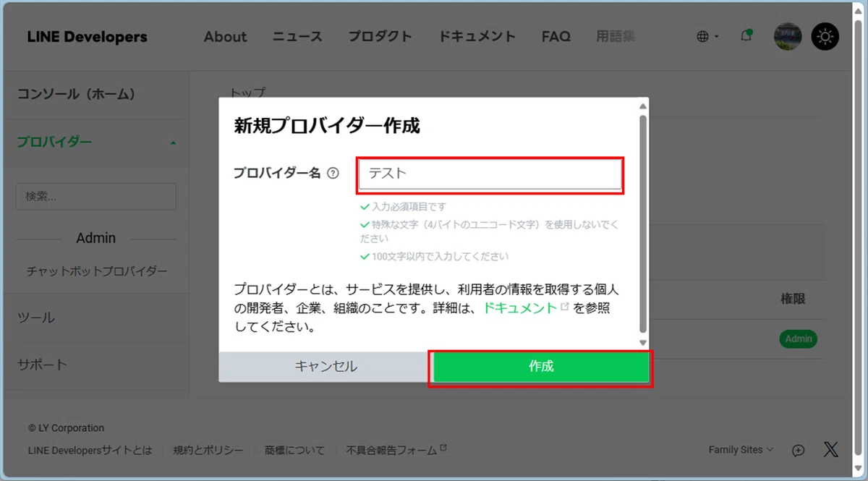The width and height of the screenshot is (868, 481).
Task: Click the トップ breadcrumb link
Action: pos(248,93)
